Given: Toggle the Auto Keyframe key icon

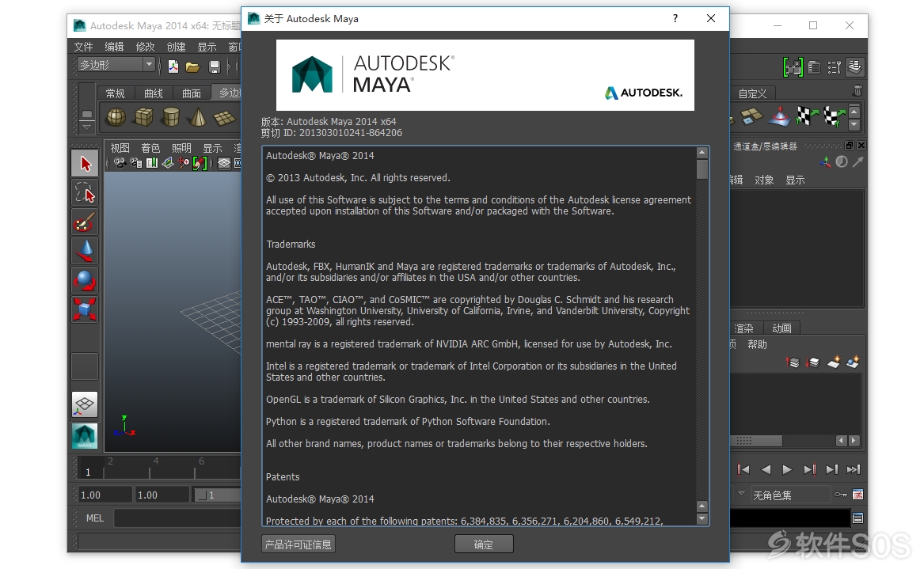Looking at the screenshot, I should (840, 495).
